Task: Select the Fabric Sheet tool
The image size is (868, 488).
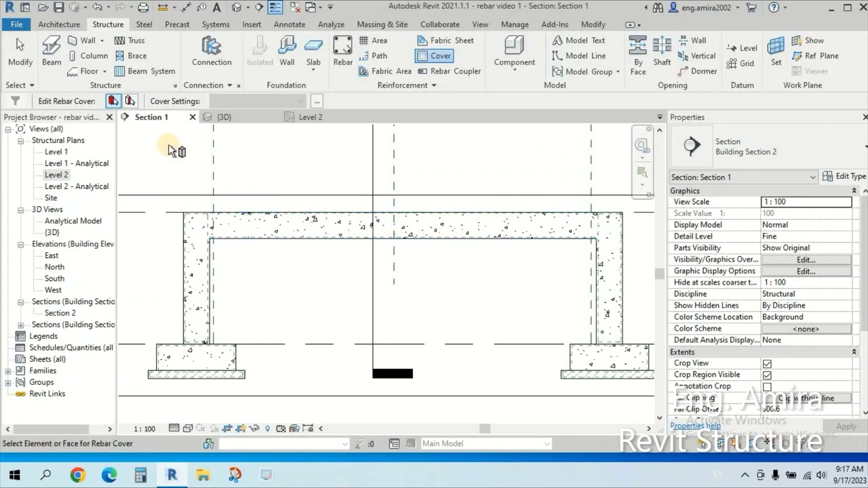Action: 446,41
